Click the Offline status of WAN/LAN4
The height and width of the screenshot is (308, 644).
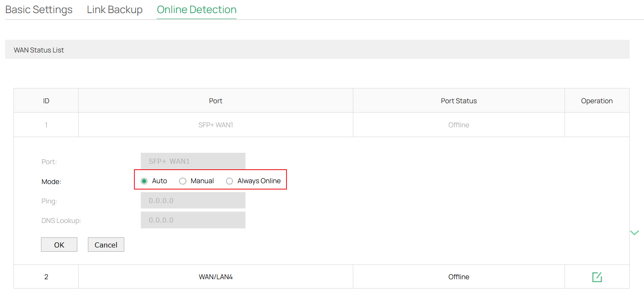click(458, 277)
